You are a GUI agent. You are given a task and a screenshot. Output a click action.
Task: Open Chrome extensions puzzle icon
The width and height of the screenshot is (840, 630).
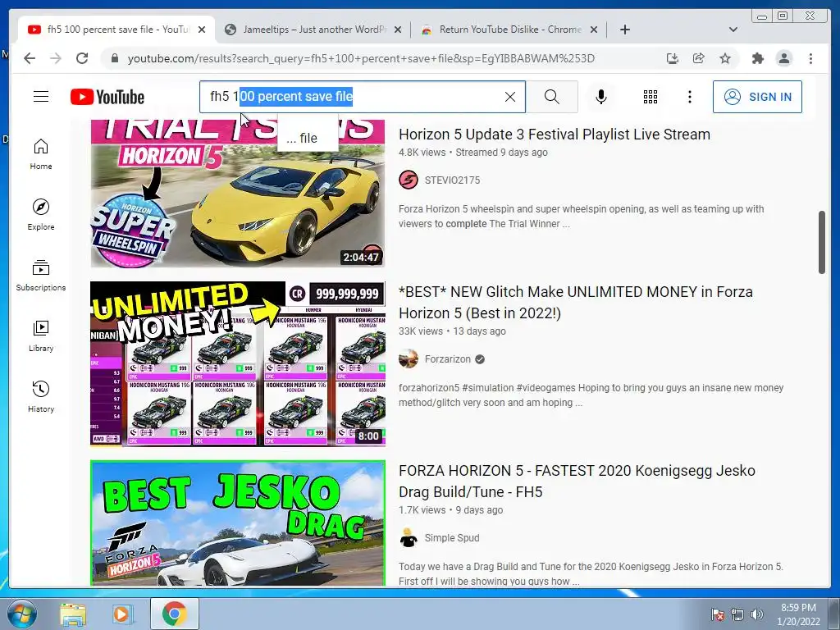pos(757,58)
